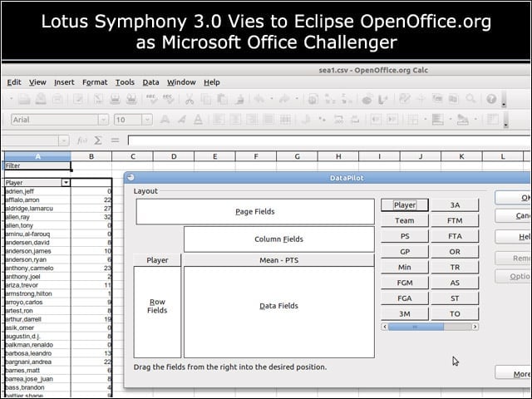
Task: Insert a chart with the Chart icon
Action: [367, 99]
